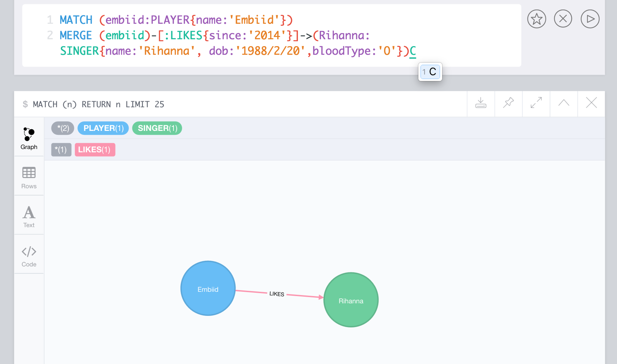This screenshot has height=364, width=617.
Task: Select the PLAYER(1) node label badge
Action: point(103,128)
